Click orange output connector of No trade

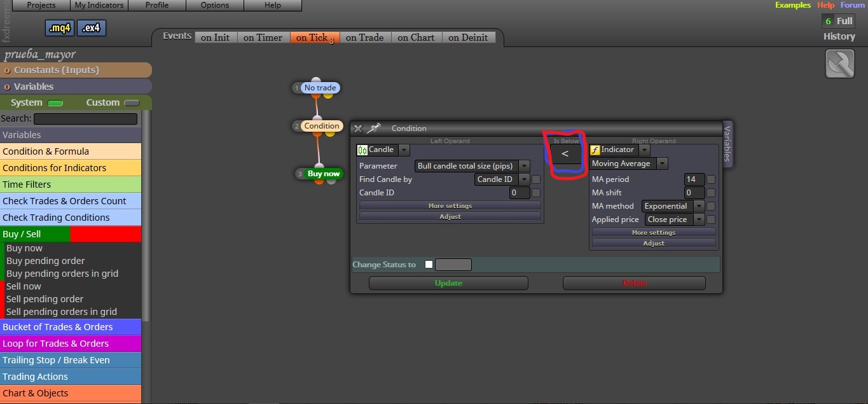click(316, 95)
